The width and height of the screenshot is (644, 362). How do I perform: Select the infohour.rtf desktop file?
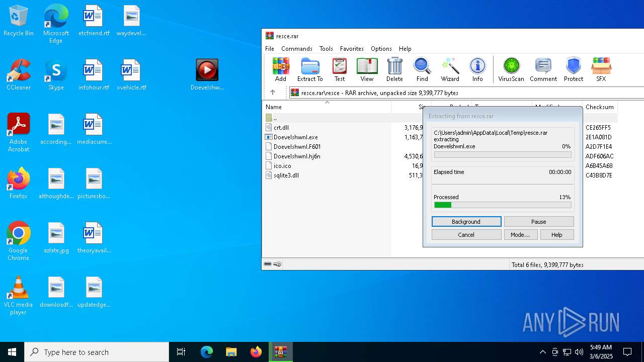coord(94,75)
